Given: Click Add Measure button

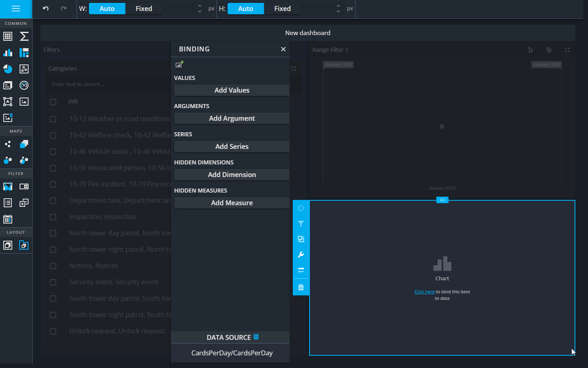Looking at the screenshot, I should [x=232, y=203].
